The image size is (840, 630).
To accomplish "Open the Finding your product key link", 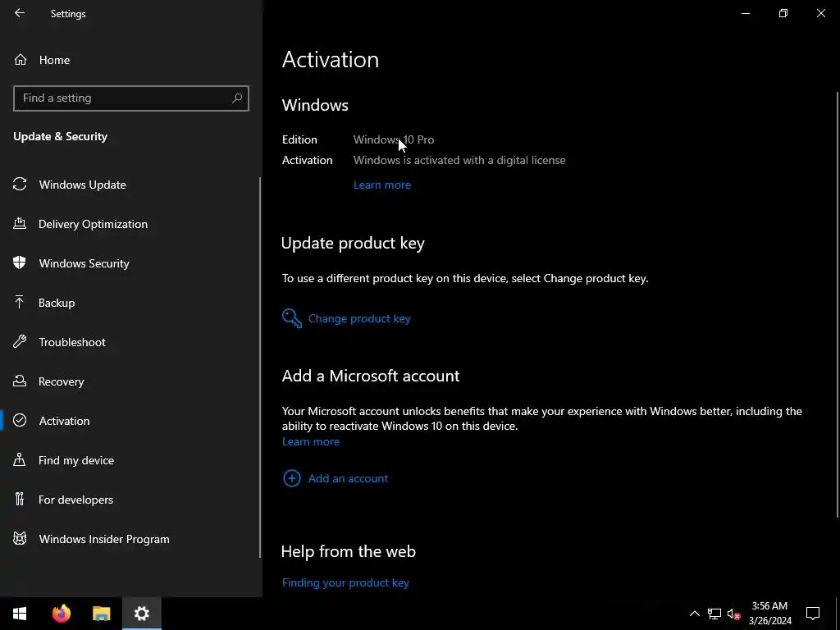I will coord(345,582).
